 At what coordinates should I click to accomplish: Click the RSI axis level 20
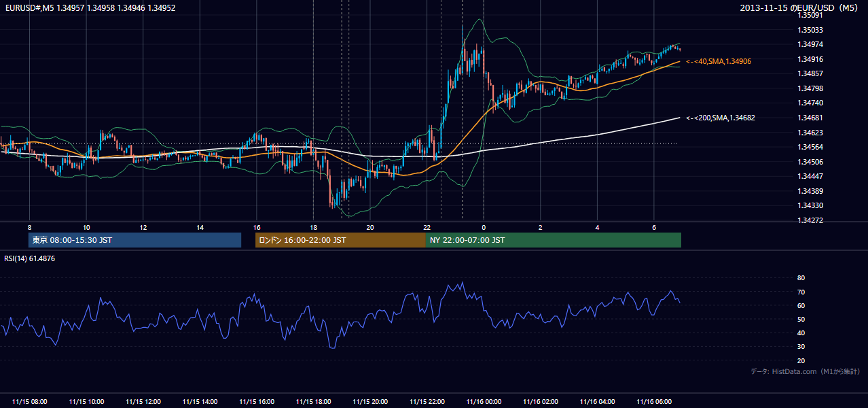click(801, 360)
